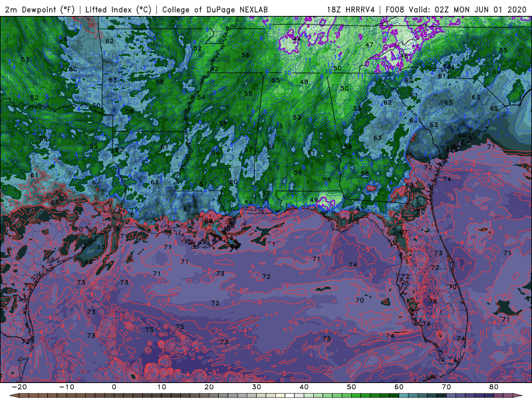
Task: Click the 'Lifted Index (°C)' title text
Action: 118,9
